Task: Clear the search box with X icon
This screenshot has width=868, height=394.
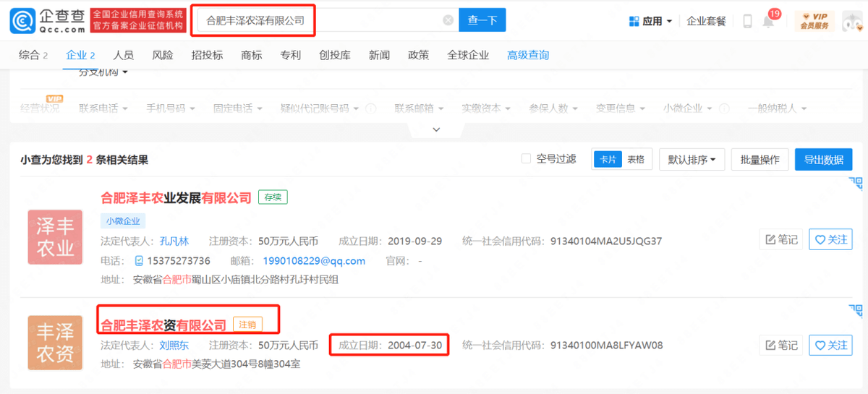Action: (448, 20)
